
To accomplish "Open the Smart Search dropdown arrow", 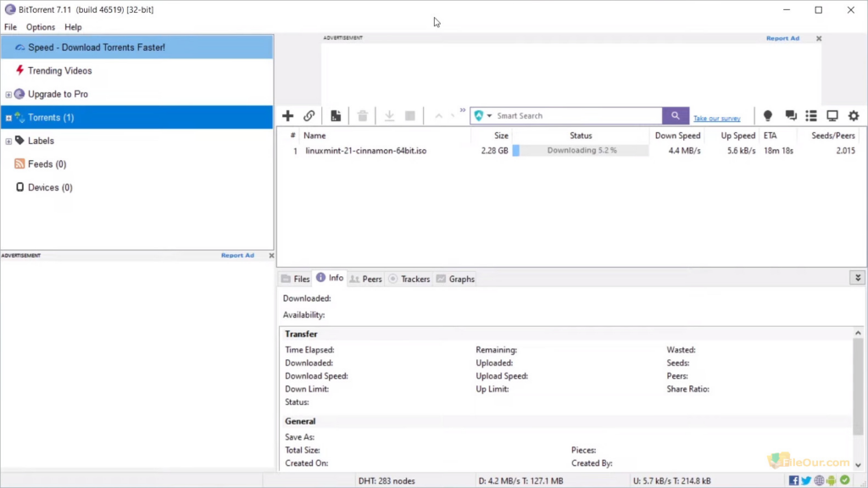I will point(490,115).
